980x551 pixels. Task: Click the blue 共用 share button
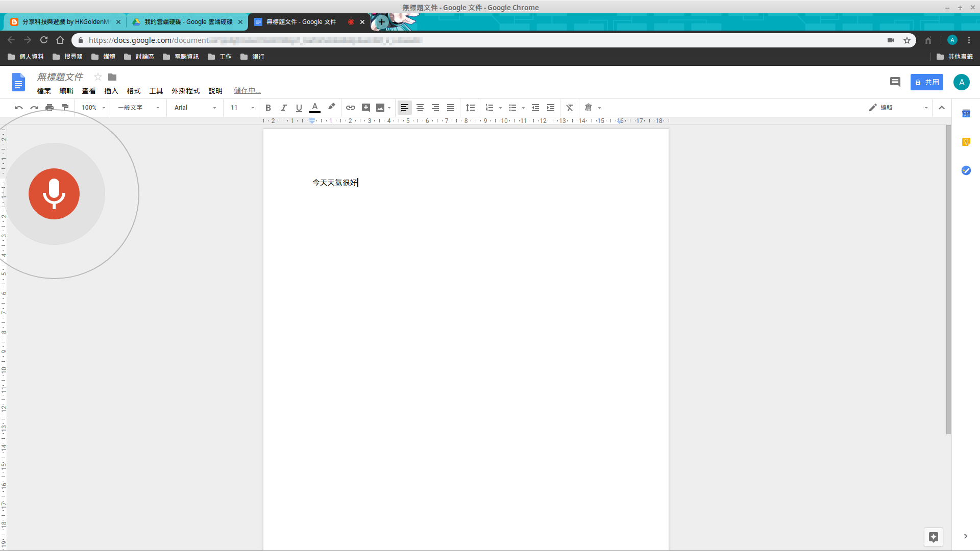point(927,82)
